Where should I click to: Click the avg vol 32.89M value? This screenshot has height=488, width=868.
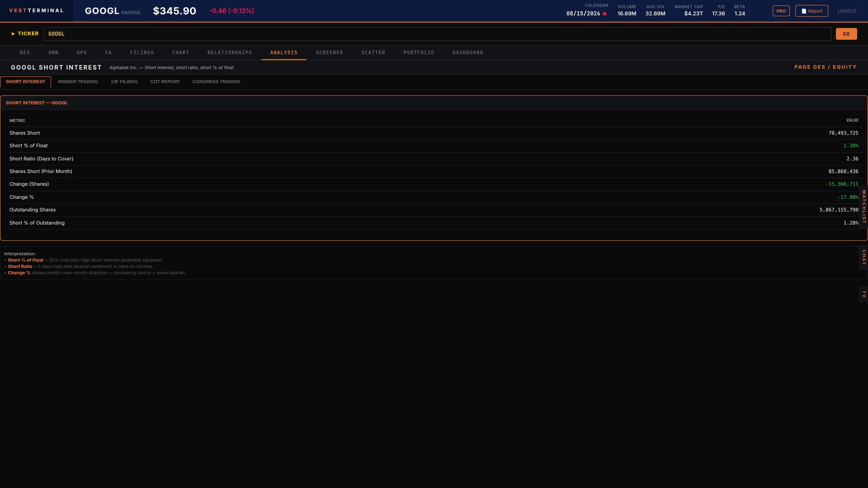[x=655, y=14]
